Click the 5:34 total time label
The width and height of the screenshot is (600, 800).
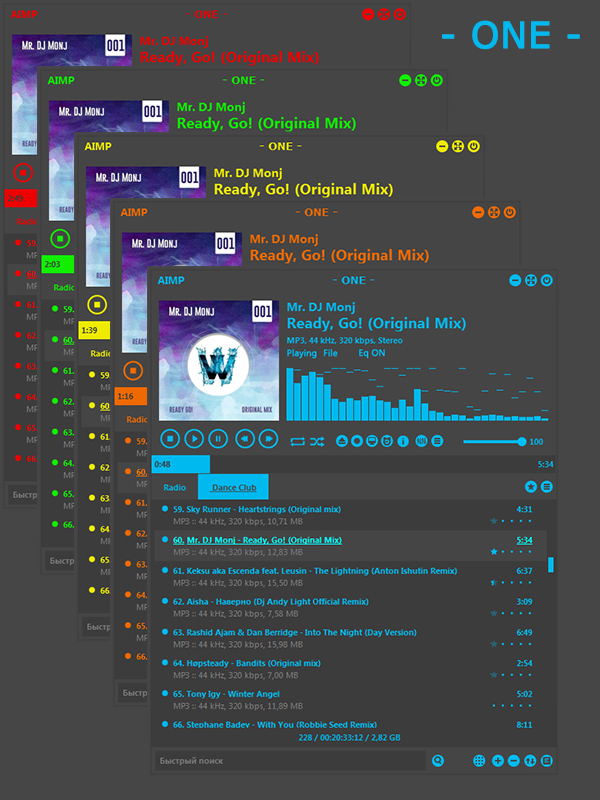545,464
